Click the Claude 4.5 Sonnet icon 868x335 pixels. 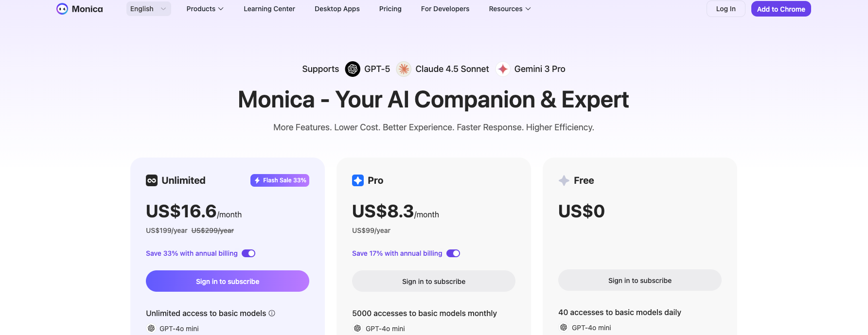tap(404, 69)
